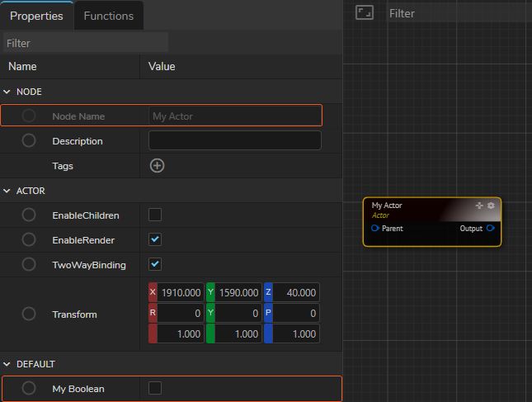This screenshot has height=402, width=532.
Task: Toggle the TwoWayBinding checkbox
Action: coord(155,265)
